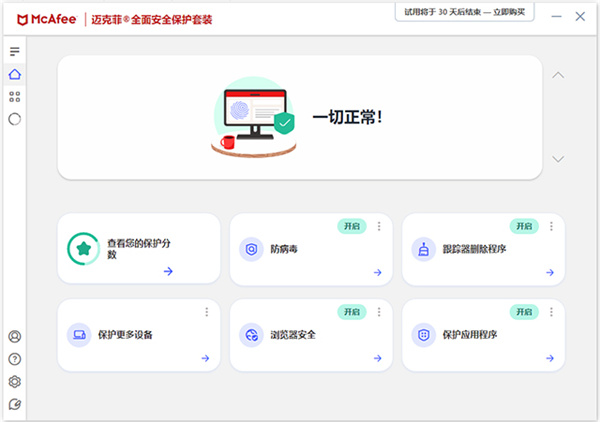Expand the three-dot menu on 保护更多设备 card
The height and width of the screenshot is (422, 600).
207,312
